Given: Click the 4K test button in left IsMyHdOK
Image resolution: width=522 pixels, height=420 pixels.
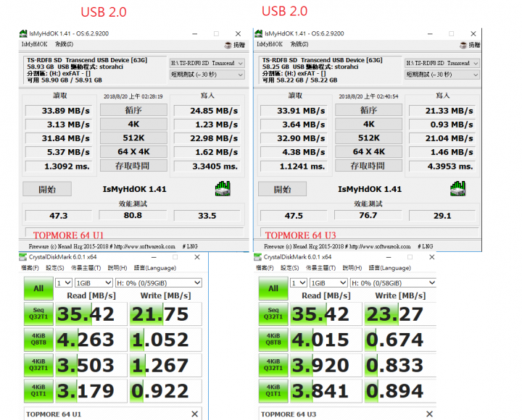Looking at the screenshot, I should (x=133, y=124).
